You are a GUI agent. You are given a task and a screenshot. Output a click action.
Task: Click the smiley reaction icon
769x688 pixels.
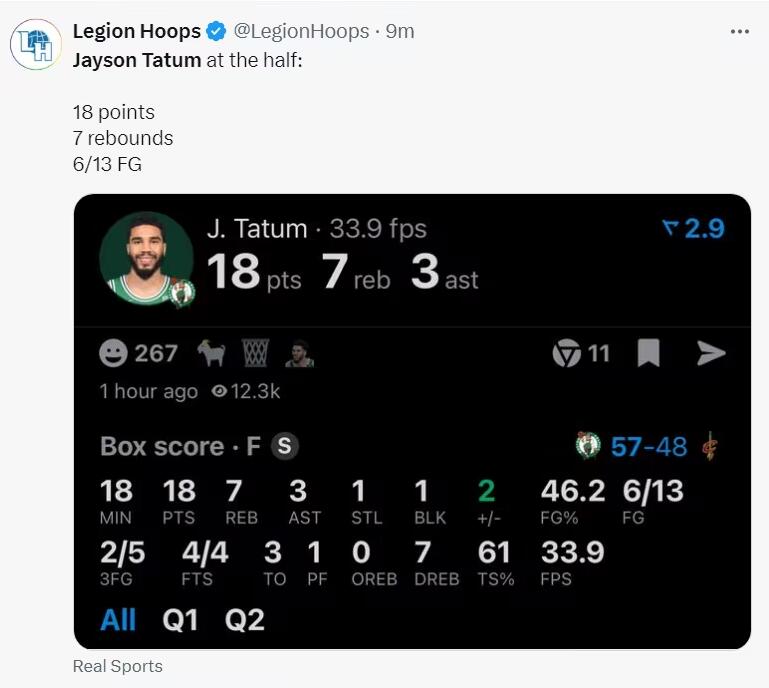coord(114,353)
